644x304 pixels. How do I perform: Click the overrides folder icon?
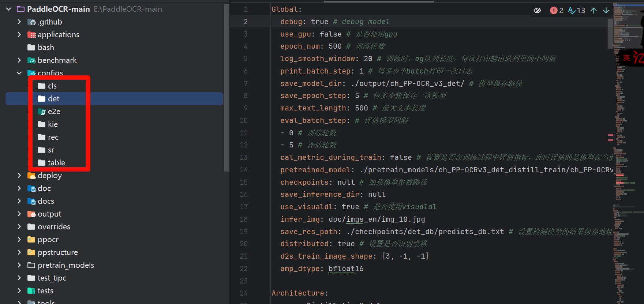coord(31,227)
